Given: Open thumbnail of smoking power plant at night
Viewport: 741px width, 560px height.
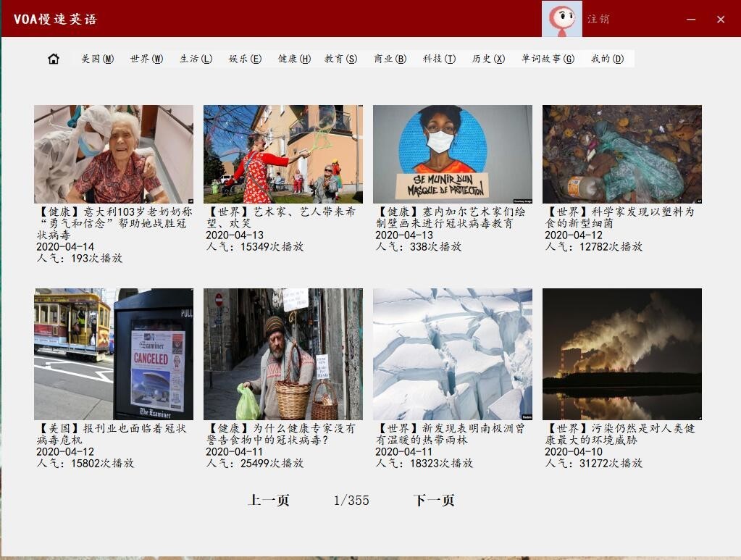Looking at the screenshot, I should (x=622, y=354).
